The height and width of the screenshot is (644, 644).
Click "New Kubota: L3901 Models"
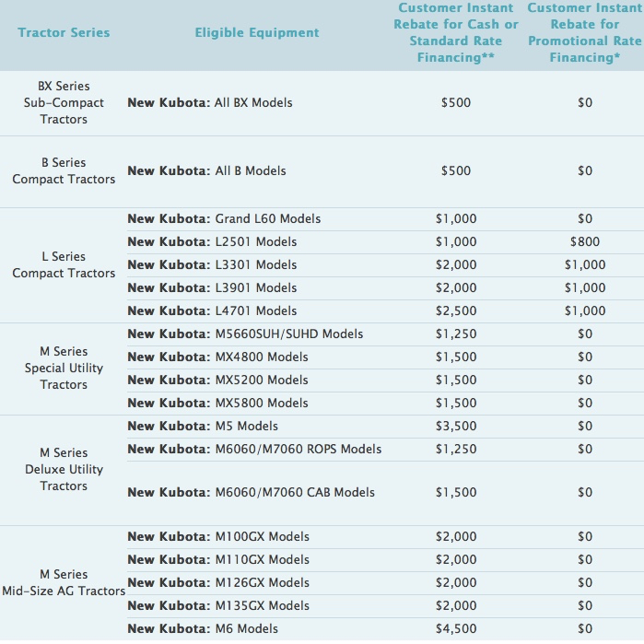tap(212, 287)
